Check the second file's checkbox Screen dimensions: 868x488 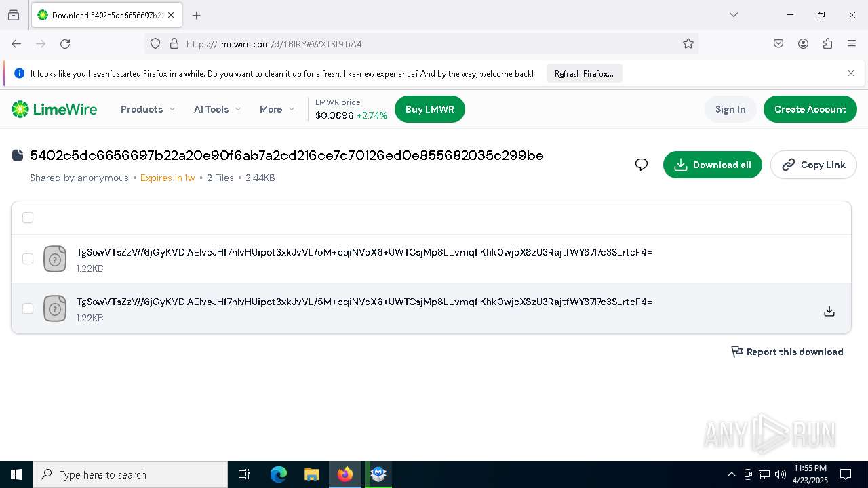click(x=28, y=308)
